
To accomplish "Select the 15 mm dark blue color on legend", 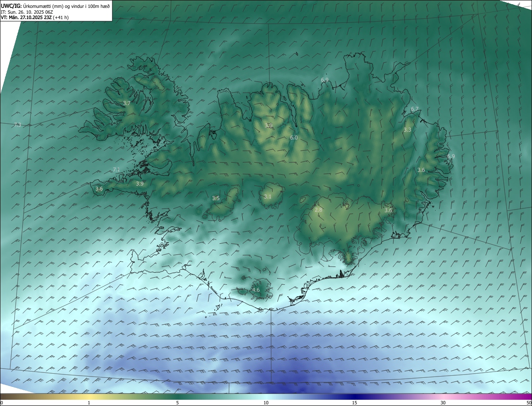I will [x=355, y=397].
